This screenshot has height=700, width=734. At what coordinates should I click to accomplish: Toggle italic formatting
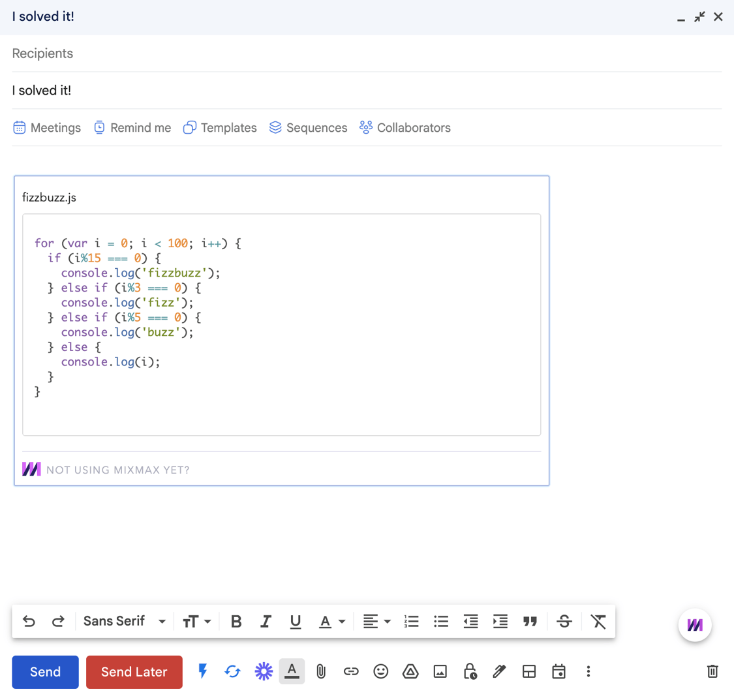point(266,621)
